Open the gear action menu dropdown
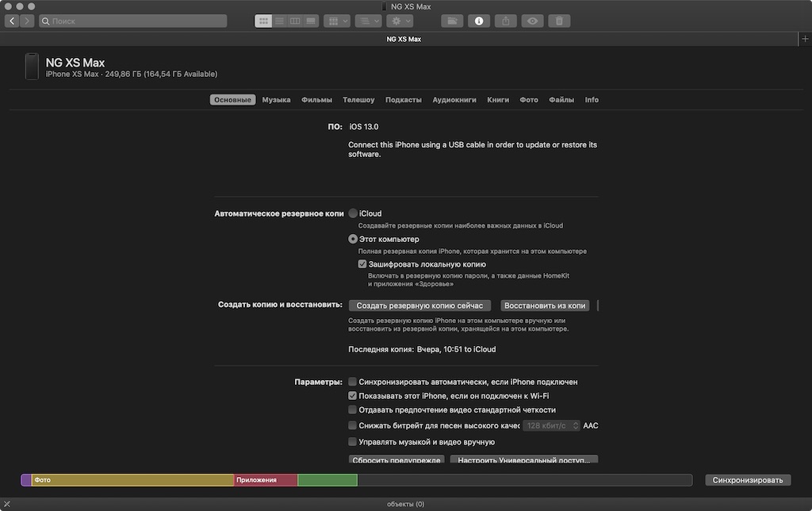The image size is (812, 511). tap(400, 21)
